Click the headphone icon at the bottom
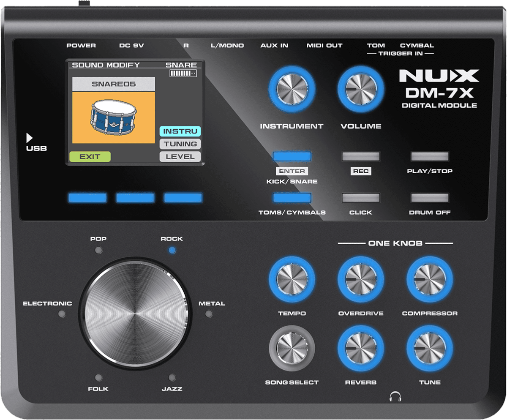This screenshot has width=507, height=420. pos(395,396)
